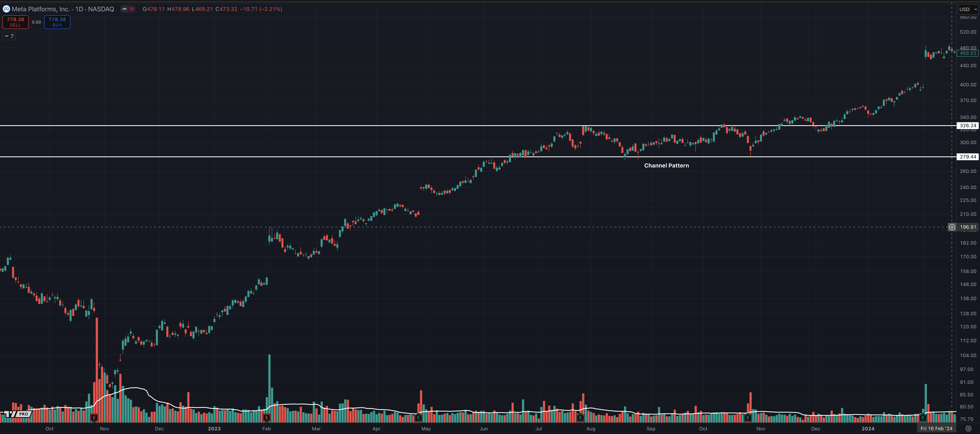Toggle the pink approximate-data indicator

coord(132,9)
